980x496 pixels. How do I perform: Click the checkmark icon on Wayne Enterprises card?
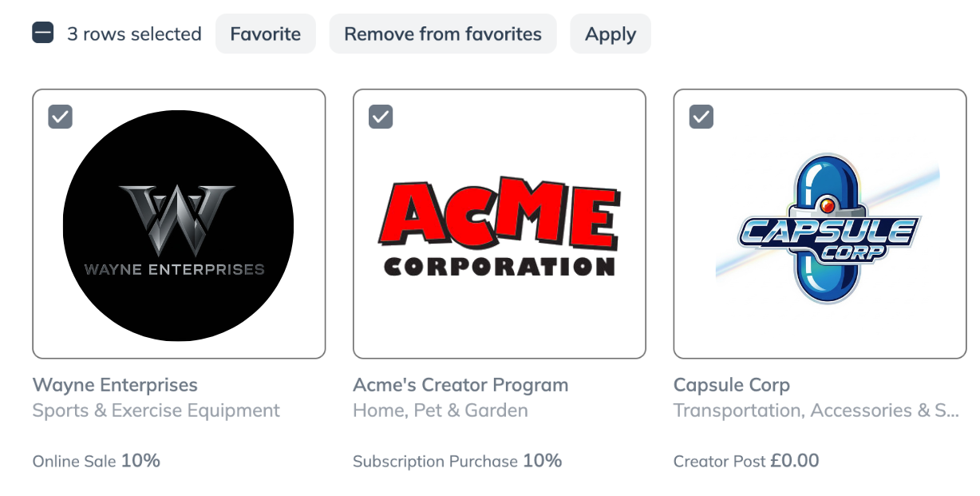59,116
